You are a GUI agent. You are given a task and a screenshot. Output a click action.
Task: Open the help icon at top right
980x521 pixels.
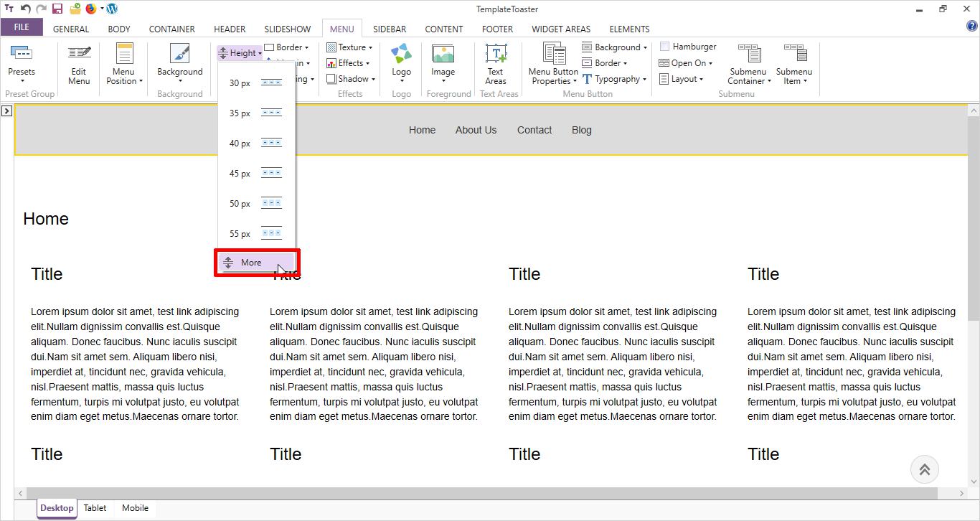[x=972, y=27]
